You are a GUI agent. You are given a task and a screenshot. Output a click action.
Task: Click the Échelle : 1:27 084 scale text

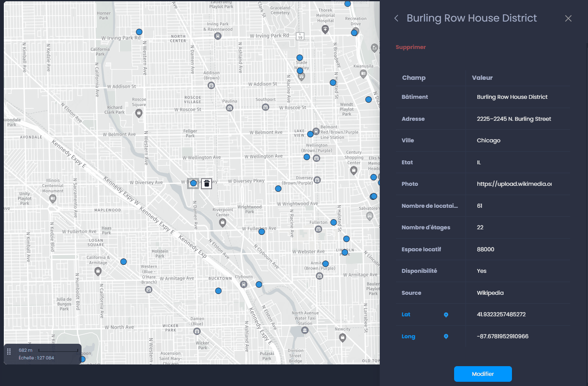(36, 358)
